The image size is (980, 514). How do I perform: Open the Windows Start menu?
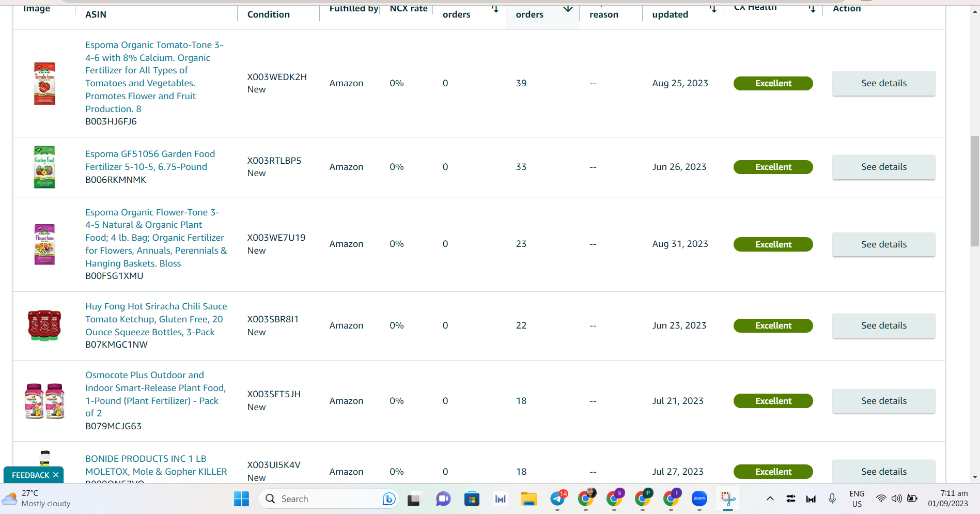(x=241, y=499)
